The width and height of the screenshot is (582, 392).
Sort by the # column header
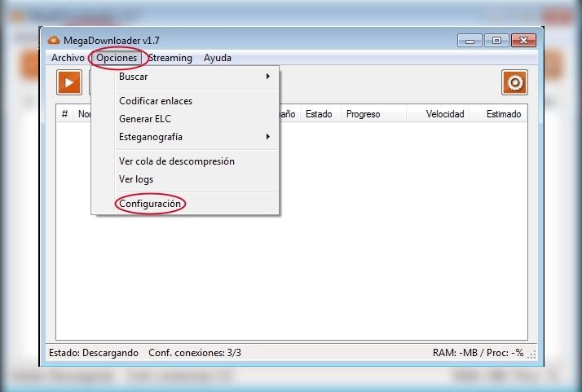tap(64, 114)
